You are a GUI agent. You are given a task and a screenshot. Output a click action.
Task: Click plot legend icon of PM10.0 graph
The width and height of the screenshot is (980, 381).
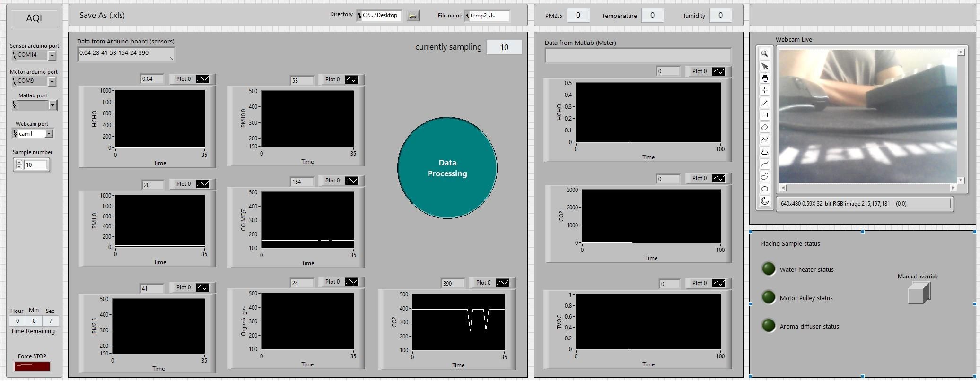tap(351, 79)
